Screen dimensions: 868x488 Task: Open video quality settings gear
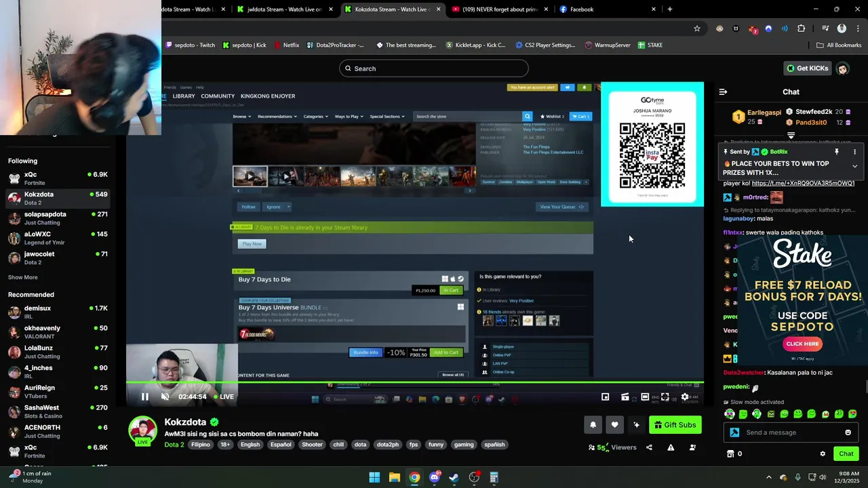[x=685, y=397]
